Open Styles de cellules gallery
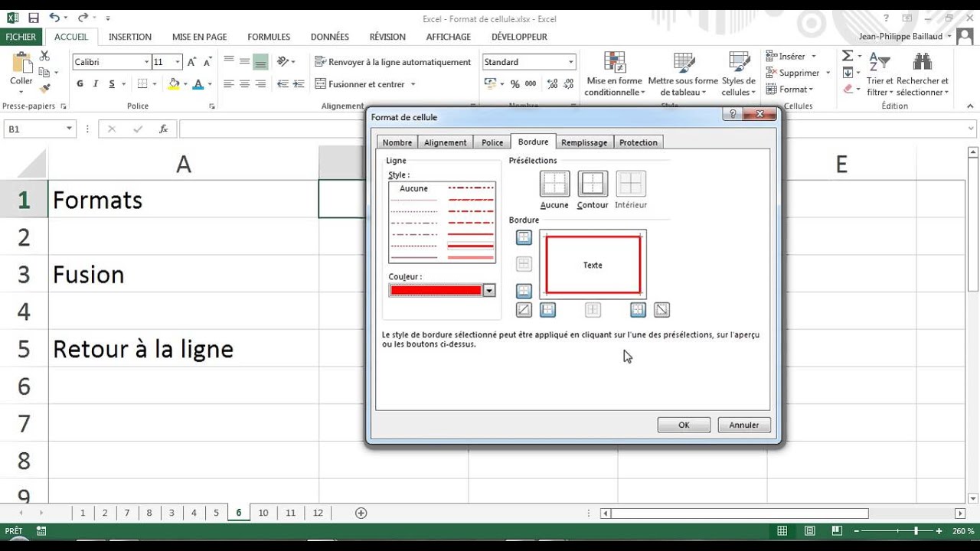This screenshot has width=980, height=551. click(x=739, y=74)
